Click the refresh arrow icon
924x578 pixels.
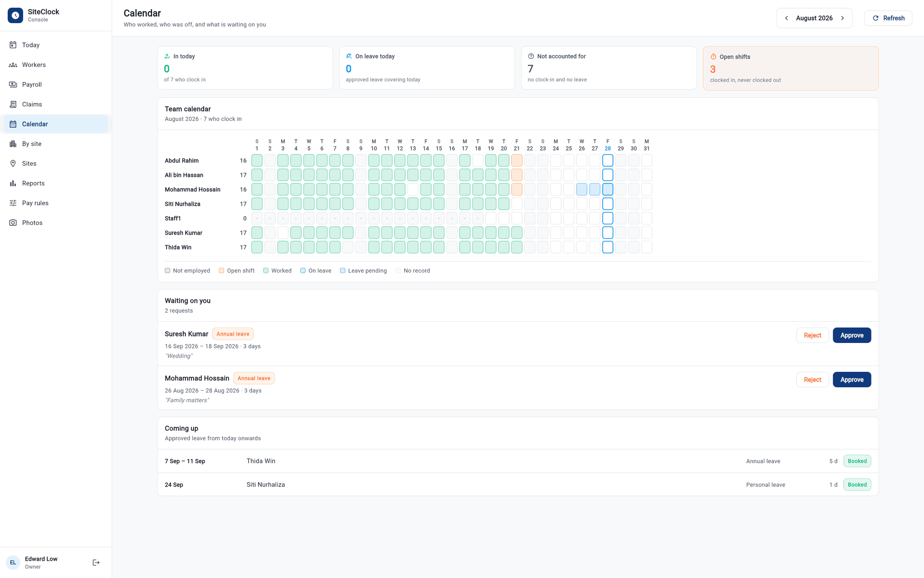[876, 18]
